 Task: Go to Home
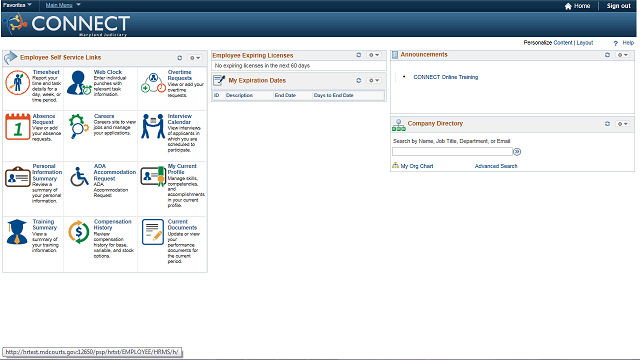coord(582,6)
